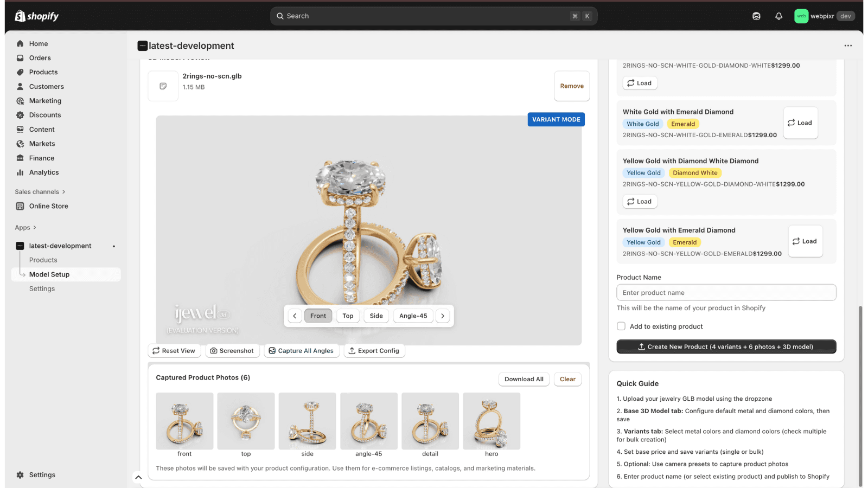Click Create New Product button
This screenshot has width=868, height=488.
(726, 347)
